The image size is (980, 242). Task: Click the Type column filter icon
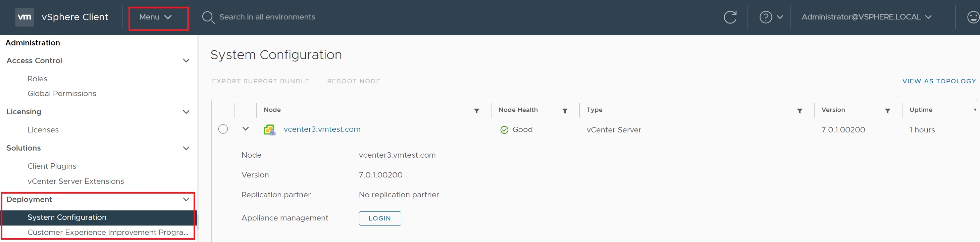tap(799, 111)
